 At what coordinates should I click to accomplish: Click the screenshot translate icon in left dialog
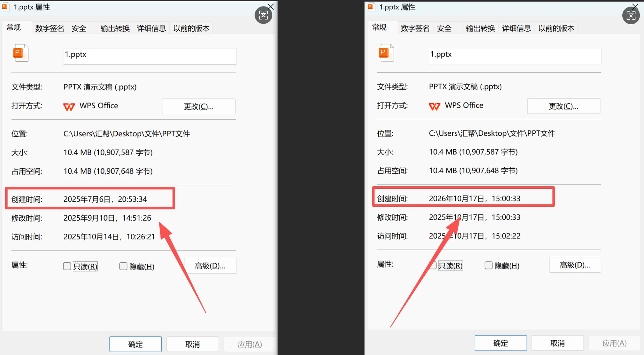pyautogui.click(x=263, y=15)
